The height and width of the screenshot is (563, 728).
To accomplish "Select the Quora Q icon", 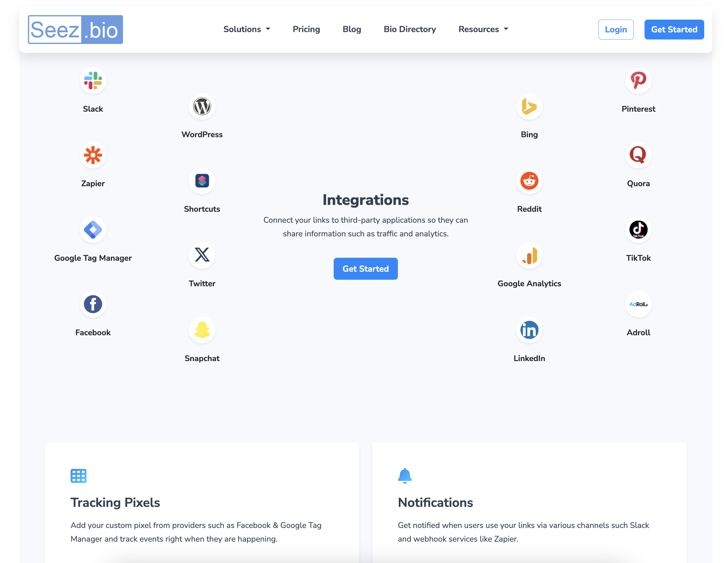I will point(638,155).
